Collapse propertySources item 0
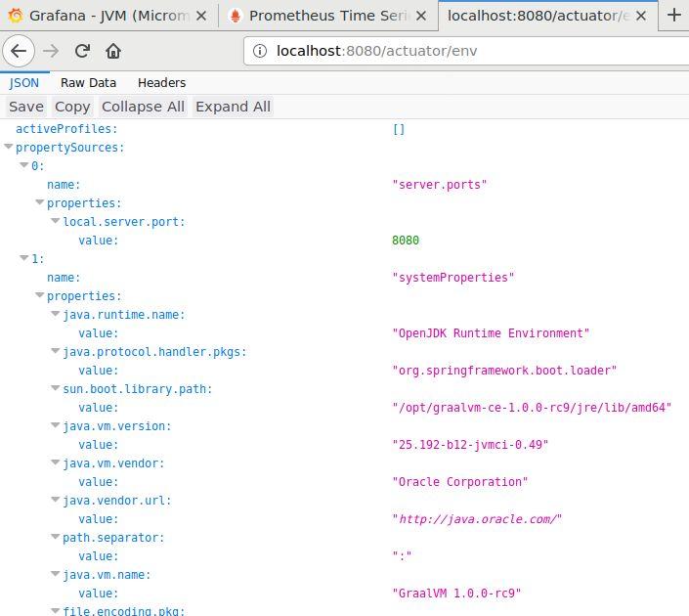 coord(24,165)
